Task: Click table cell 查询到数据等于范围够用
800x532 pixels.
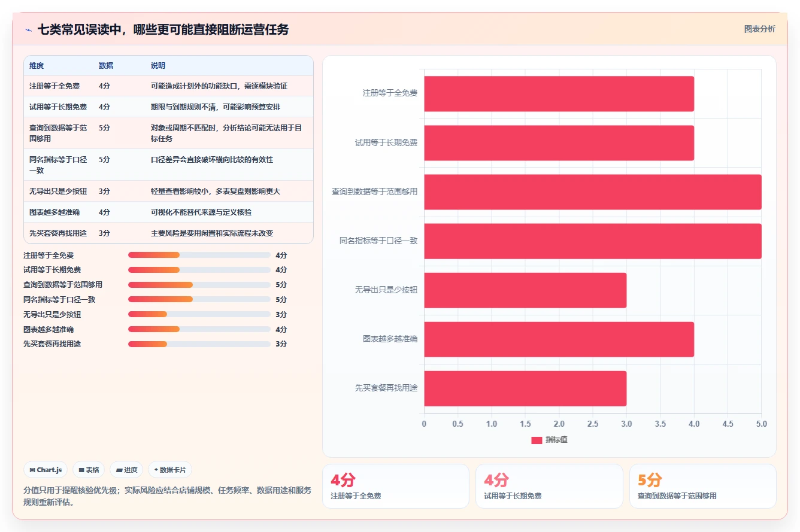Action: [x=58, y=133]
